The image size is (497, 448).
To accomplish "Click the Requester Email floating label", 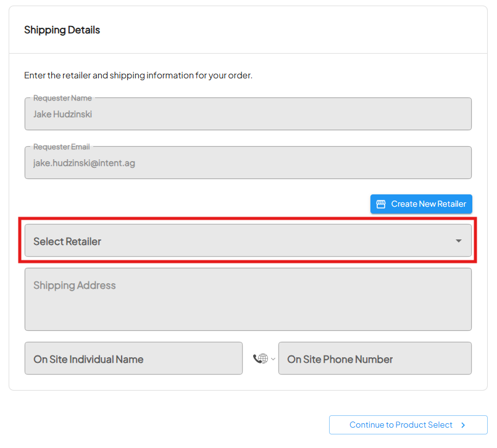I will [x=61, y=147].
